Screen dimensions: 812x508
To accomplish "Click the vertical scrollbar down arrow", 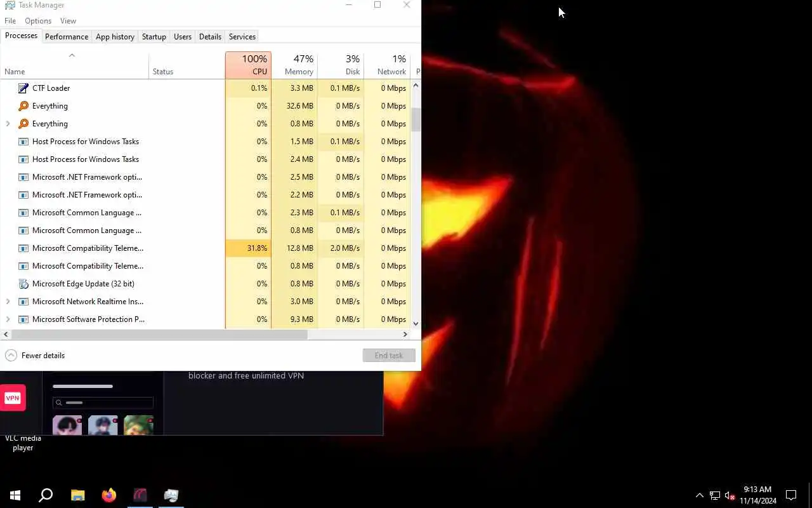I will (x=416, y=324).
